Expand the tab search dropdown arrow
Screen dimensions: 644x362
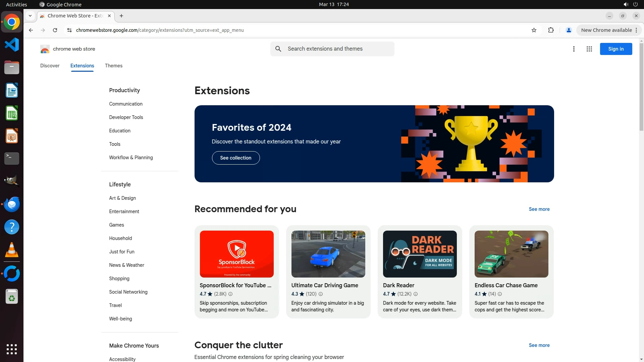(30, 16)
